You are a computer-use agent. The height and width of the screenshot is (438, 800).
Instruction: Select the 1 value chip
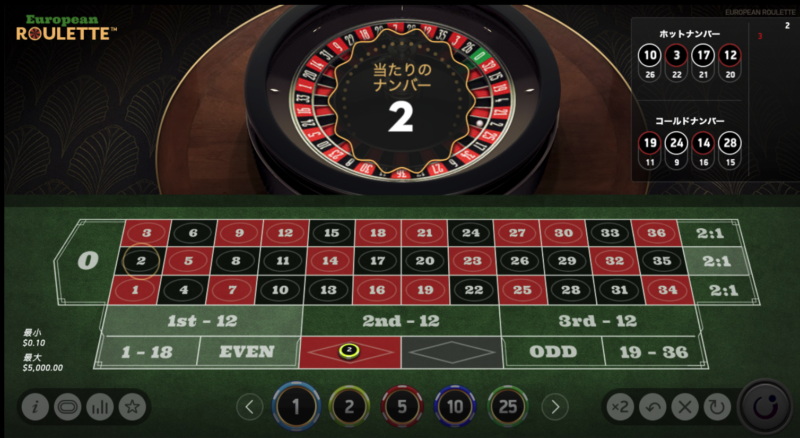[296, 407]
